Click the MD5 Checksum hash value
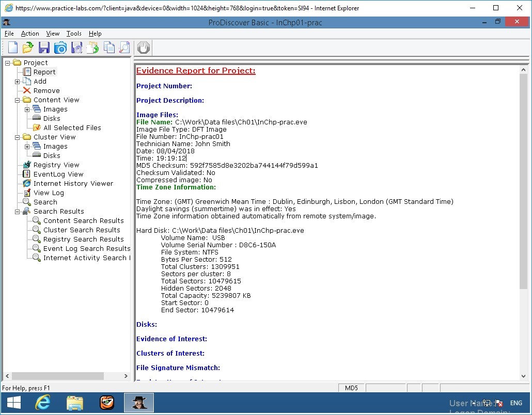This screenshot has height=415, width=532. pos(254,166)
